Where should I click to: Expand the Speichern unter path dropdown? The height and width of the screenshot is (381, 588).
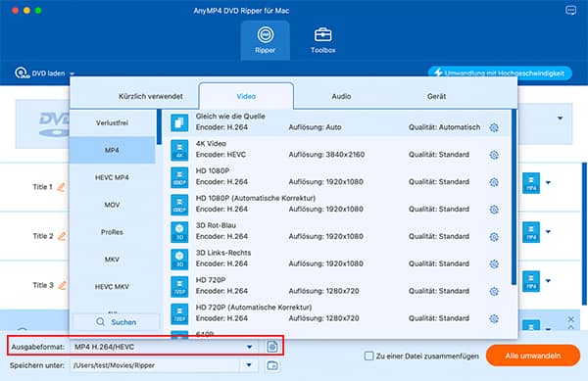click(249, 365)
